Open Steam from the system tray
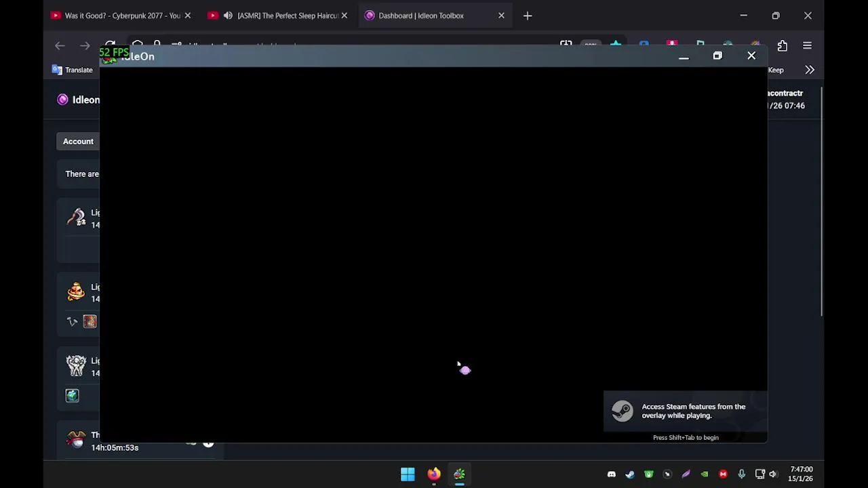868x488 pixels. pos(630,474)
